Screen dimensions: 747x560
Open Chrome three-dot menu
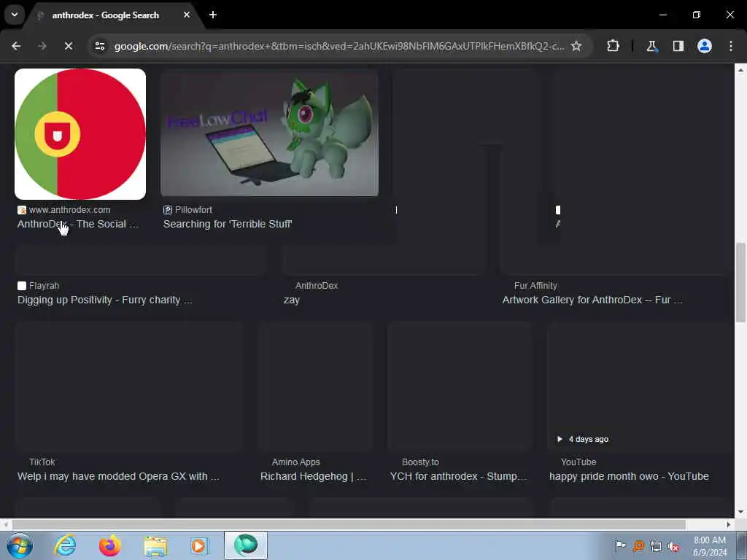[x=731, y=46]
